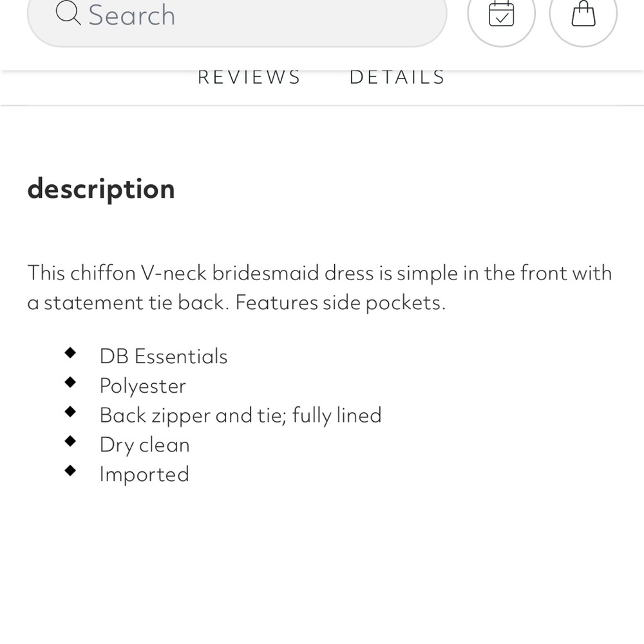Open the shopping bag icon
Viewport: 644px width, 644px height.
[583, 14]
